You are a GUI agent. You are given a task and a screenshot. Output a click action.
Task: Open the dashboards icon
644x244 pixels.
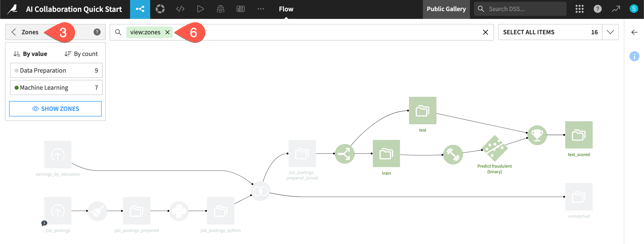[x=240, y=9]
